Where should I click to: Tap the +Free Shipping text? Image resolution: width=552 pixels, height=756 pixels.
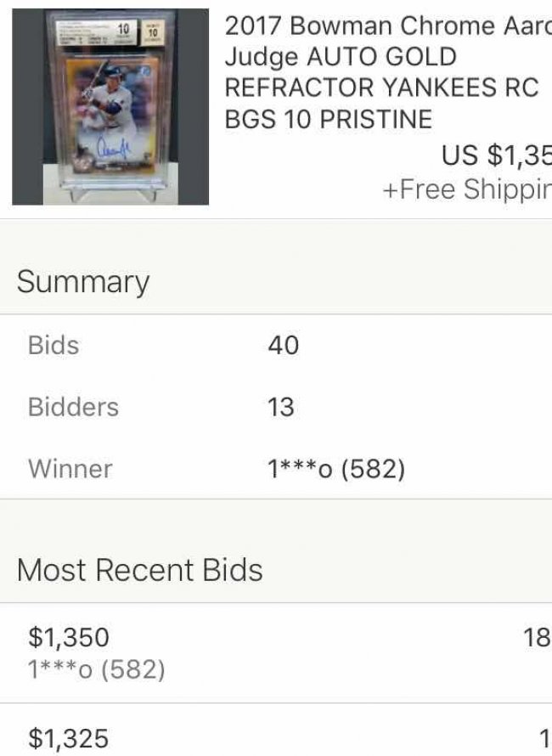(466, 189)
